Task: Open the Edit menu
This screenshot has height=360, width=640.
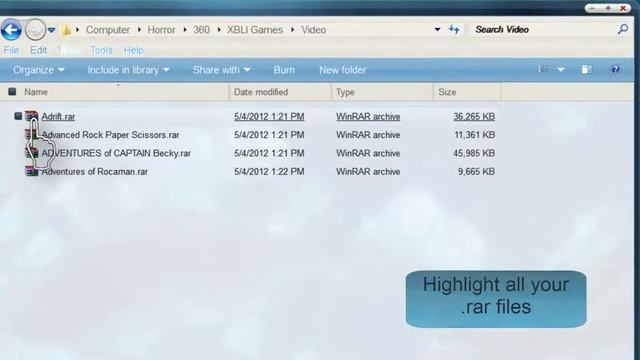Action: click(x=38, y=50)
